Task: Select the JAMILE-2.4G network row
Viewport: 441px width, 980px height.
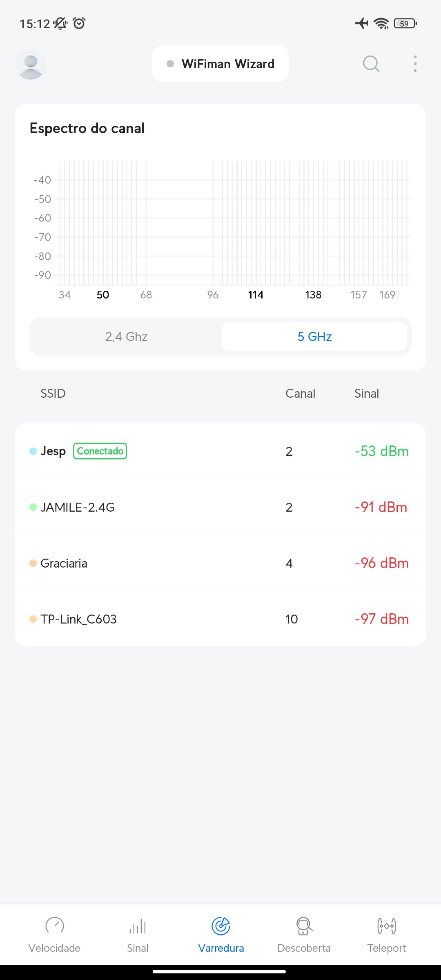Action: (220, 507)
